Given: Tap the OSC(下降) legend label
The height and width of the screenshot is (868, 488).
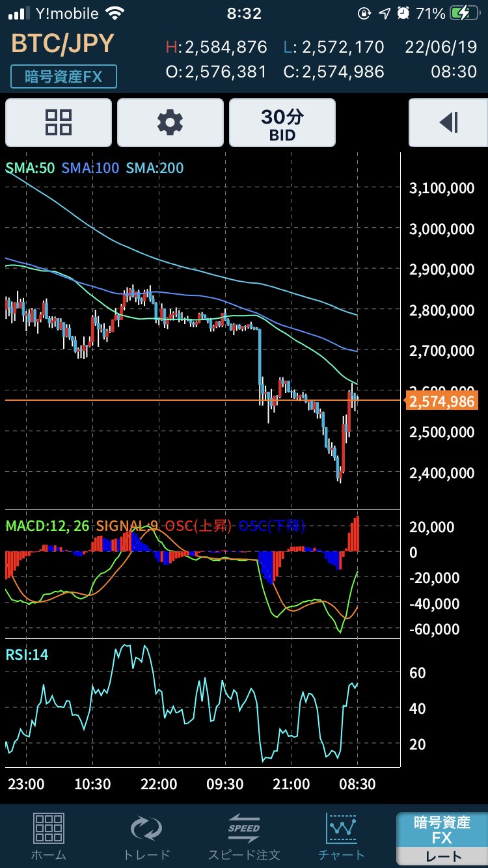Looking at the screenshot, I should click(x=272, y=526).
